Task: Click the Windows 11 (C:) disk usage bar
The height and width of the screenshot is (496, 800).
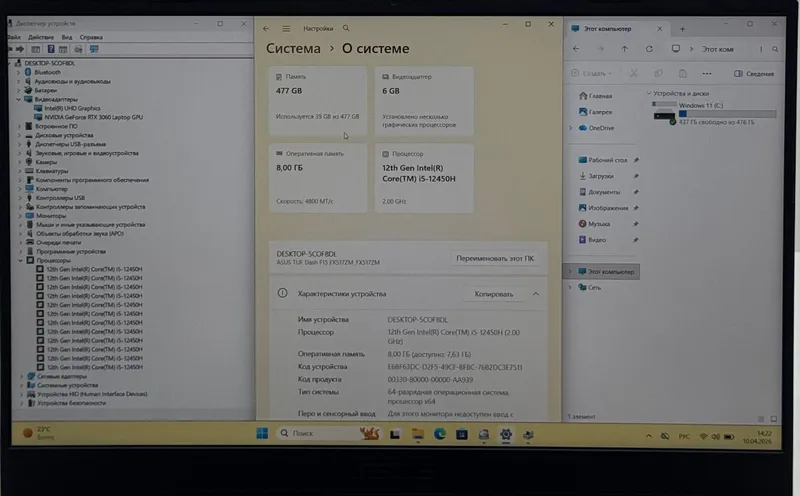Action: point(727,114)
